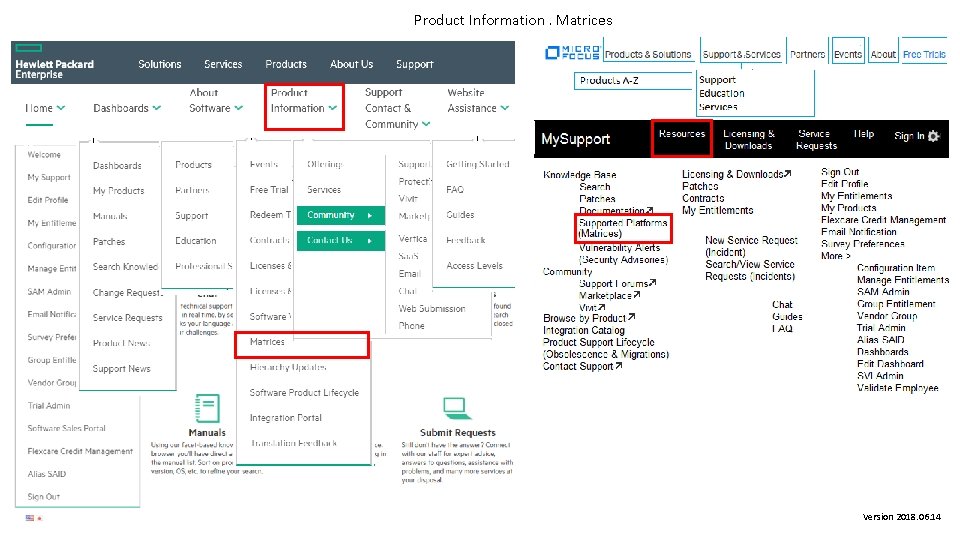The image size is (960, 540).
Task: Expand the Dashboards dropdown
Action: [x=127, y=108]
